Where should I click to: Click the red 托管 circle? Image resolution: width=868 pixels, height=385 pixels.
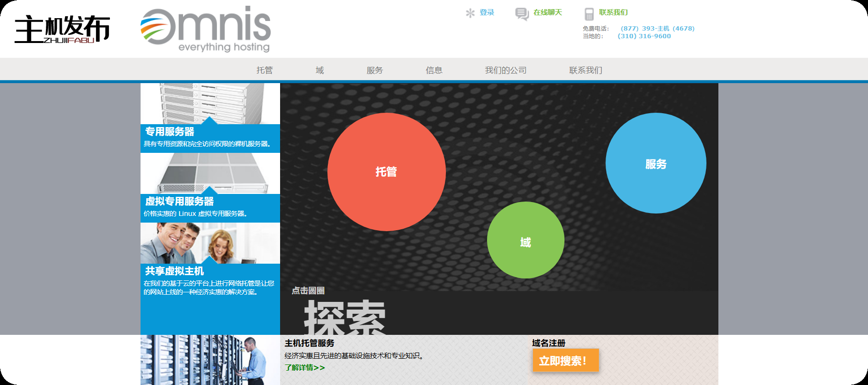[x=386, y=172]
